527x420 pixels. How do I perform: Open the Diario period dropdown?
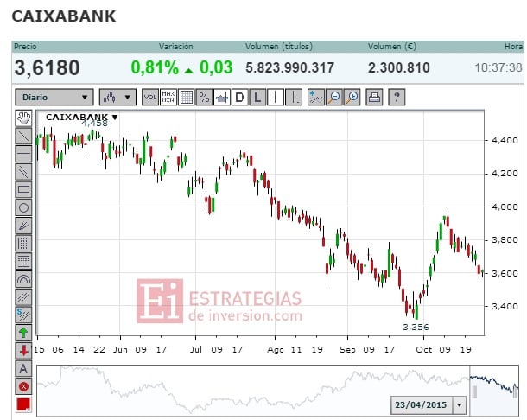coord(54,97)
